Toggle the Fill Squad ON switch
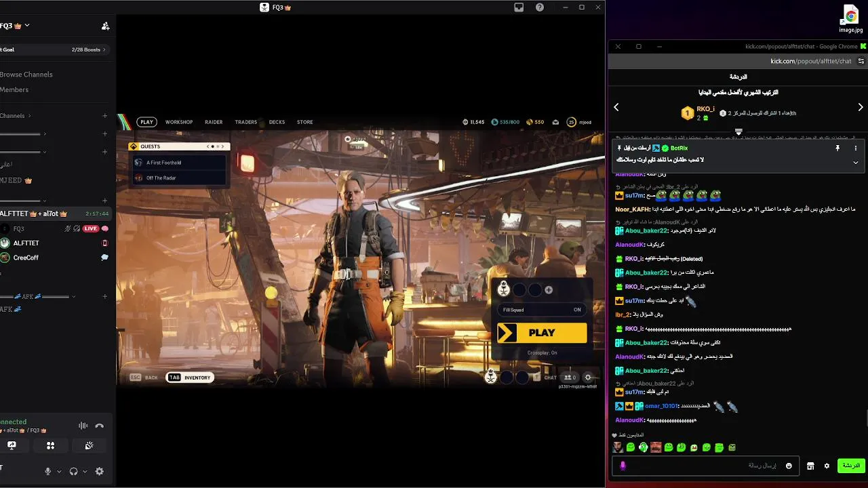The width and height of the screenshot is (868, 488). point(541,310)
